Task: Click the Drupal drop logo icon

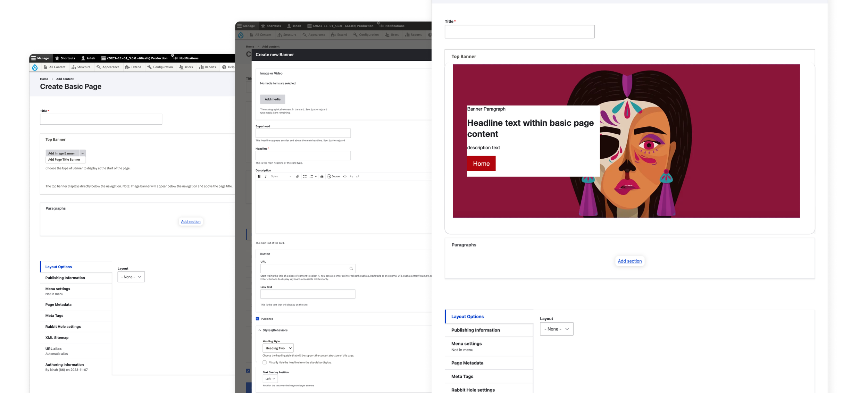Action: pos(35,67)
